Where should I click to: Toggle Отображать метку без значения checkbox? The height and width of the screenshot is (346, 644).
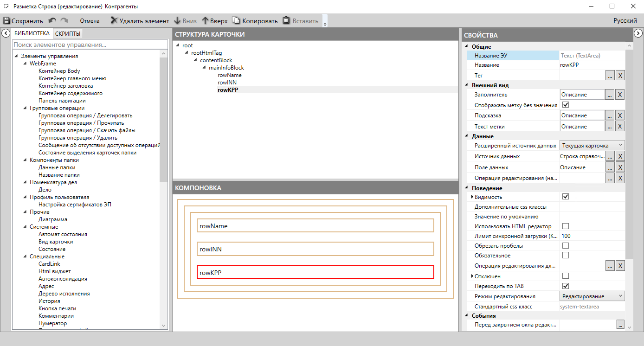(x=566, y=105)
